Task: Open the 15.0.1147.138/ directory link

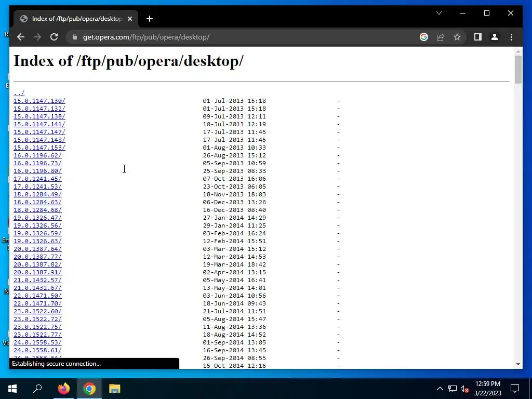Action: point(39,116)
